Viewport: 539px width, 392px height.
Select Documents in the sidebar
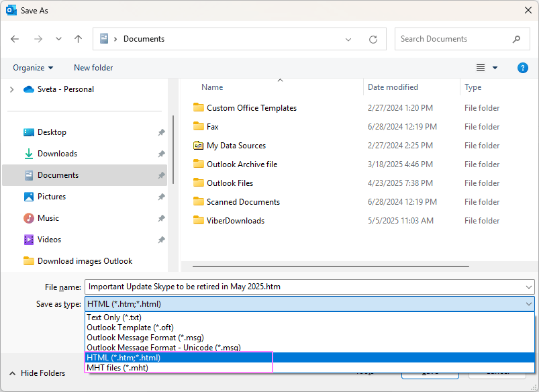[x=85, y=175]
